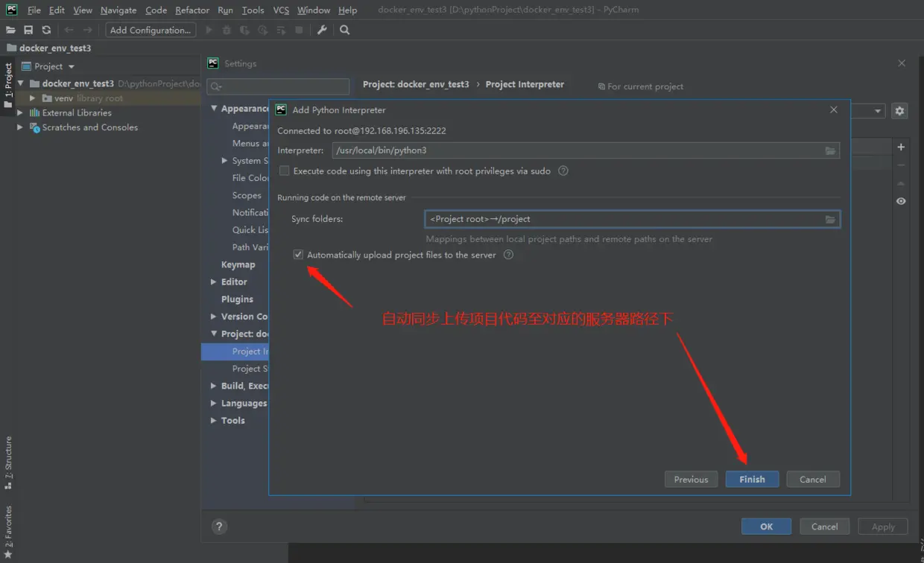
Task: Click the upgrade package up-arrow icon
Action: pos(901,183)
